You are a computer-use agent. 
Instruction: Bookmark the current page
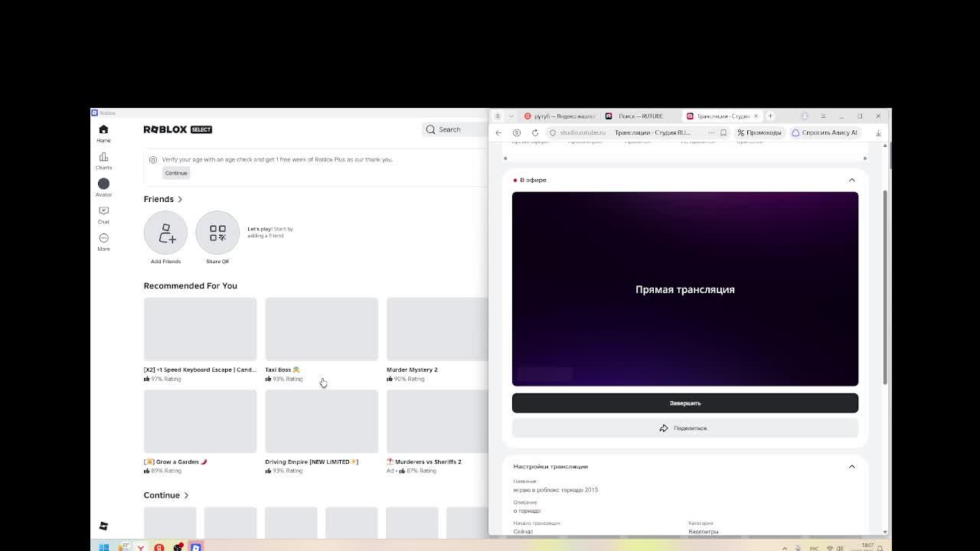tap(724, 132)
